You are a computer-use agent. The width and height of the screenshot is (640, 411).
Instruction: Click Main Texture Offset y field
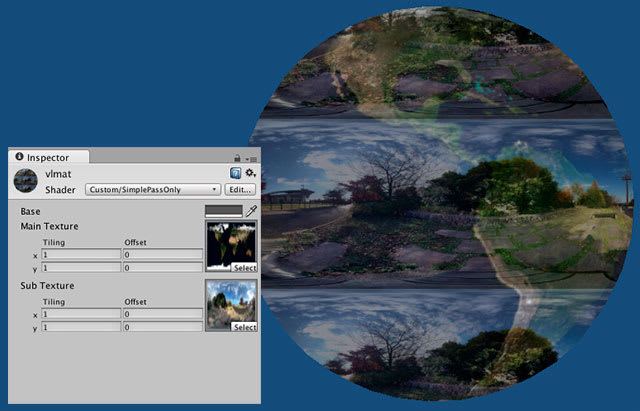click(x=162, y=267)
